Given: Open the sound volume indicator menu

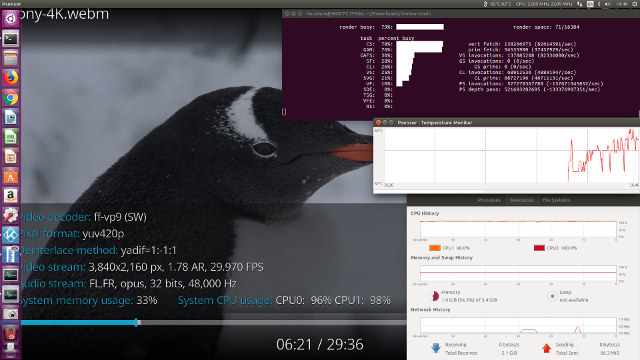Looking at the screenshot, I should 607,4.
